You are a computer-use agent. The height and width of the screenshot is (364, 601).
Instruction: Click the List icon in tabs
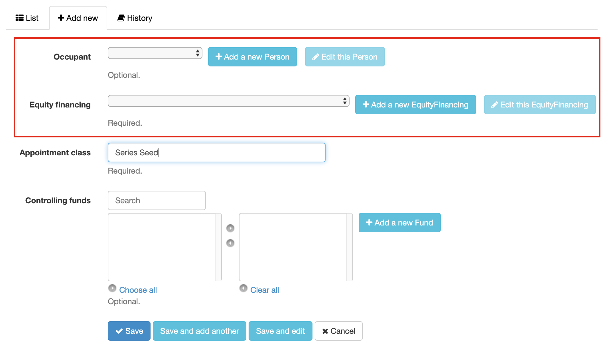19,18
